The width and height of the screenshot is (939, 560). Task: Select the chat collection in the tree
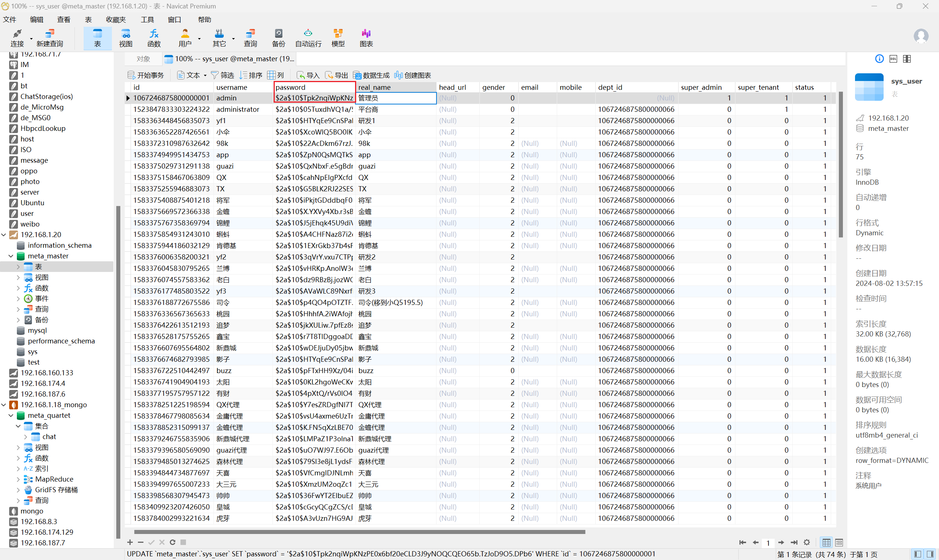click(x=49, y=436)
